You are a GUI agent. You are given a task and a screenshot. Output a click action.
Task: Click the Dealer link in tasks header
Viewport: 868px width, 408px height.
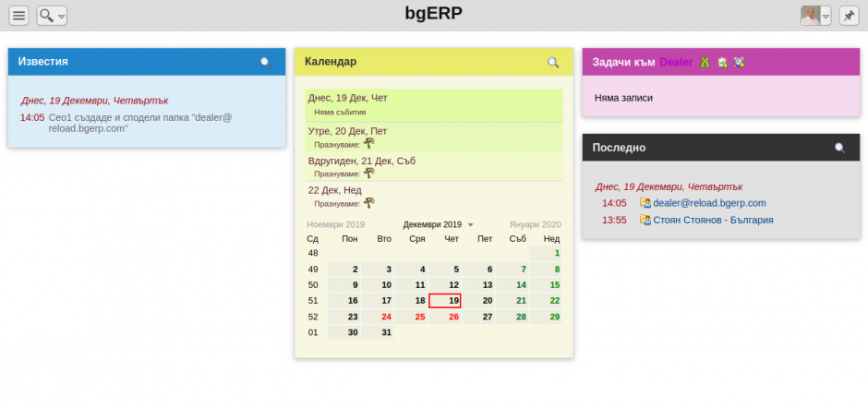pos(676,62)
